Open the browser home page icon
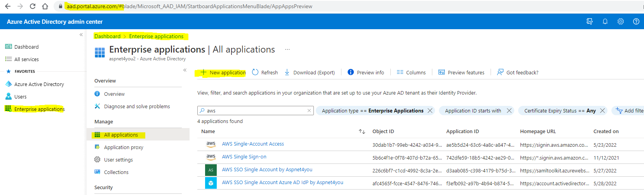This screenshot has height=195, width=644. (x=45, y=6)
